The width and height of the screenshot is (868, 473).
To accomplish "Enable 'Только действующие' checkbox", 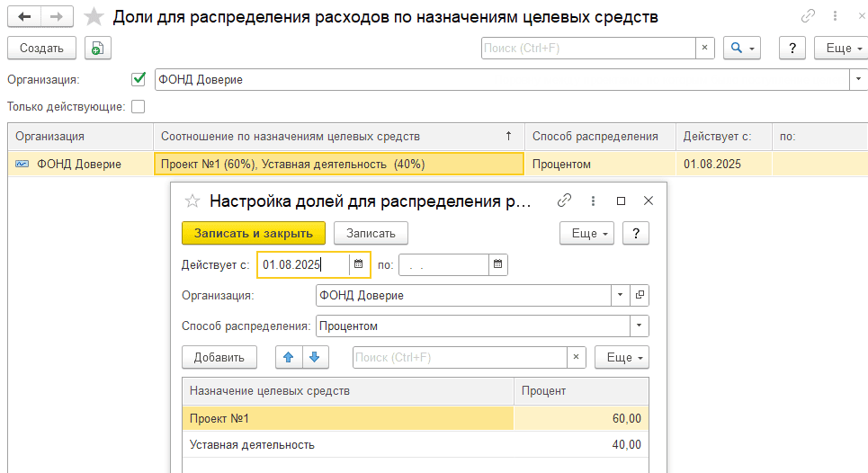I will point(139,106).
